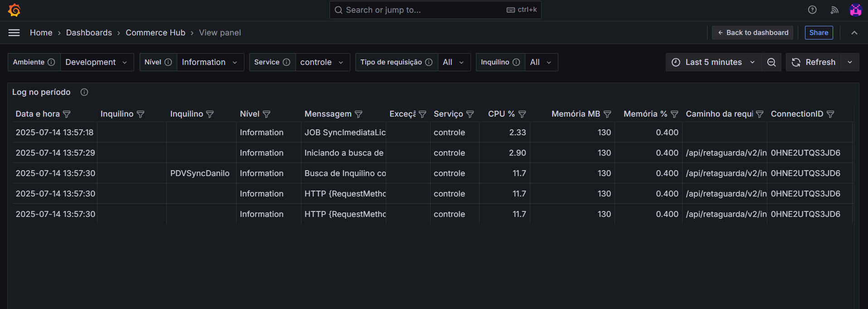This screenshot has height=309, width=868.
Task: Click the panel info icon beside Log no período
Action: pyautogui.click(x=84, y=92)
